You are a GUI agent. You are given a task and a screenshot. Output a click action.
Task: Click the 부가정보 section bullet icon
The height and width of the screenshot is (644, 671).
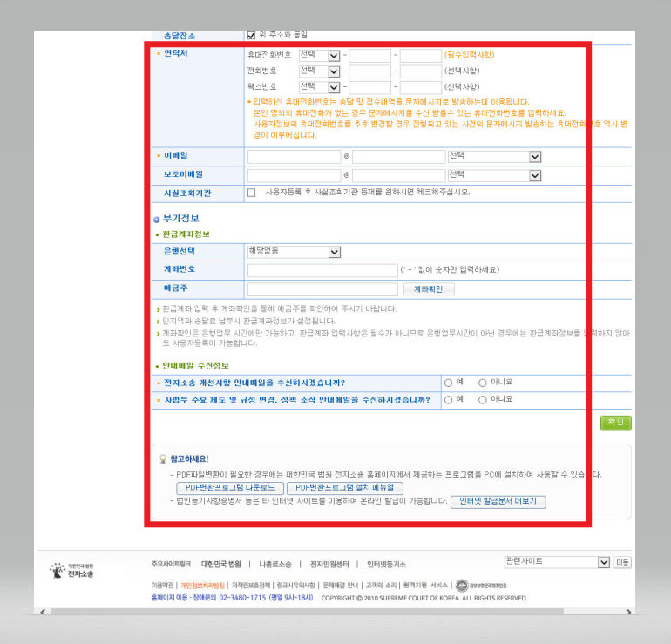(156, 220)
